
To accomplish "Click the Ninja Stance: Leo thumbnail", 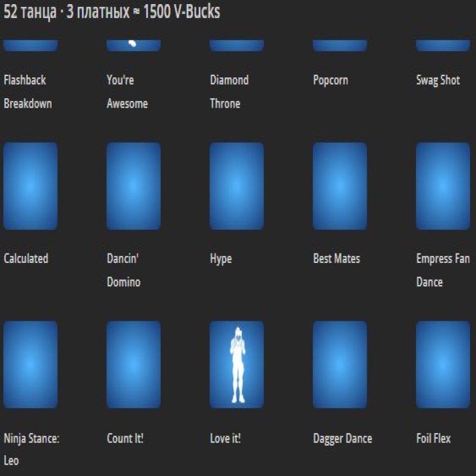I will click(30, 365).
